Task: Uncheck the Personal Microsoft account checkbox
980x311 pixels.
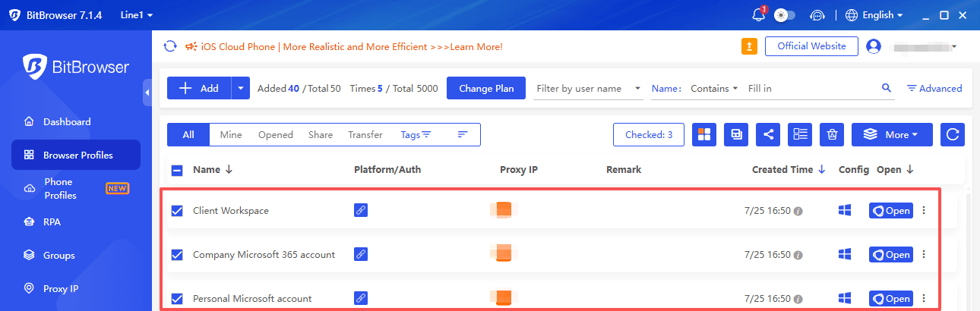Action: coord(177,299)
